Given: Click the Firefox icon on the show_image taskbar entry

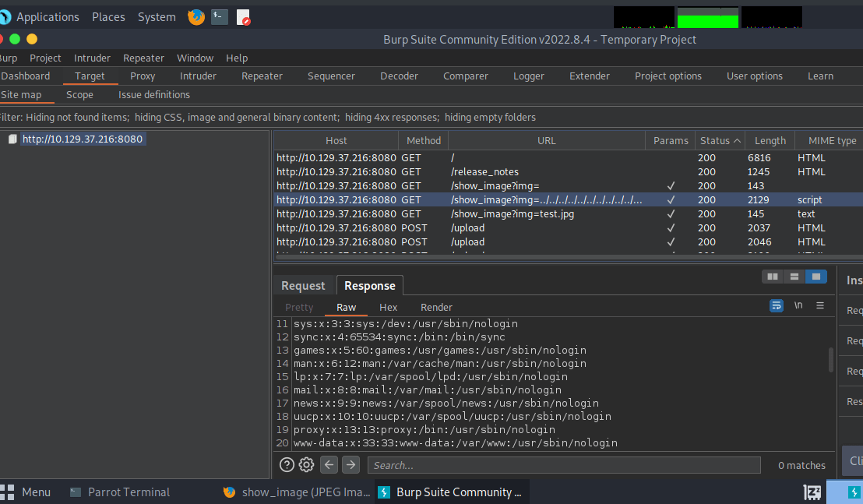Looking at the screenshot, I should click(x=230, y=492).
